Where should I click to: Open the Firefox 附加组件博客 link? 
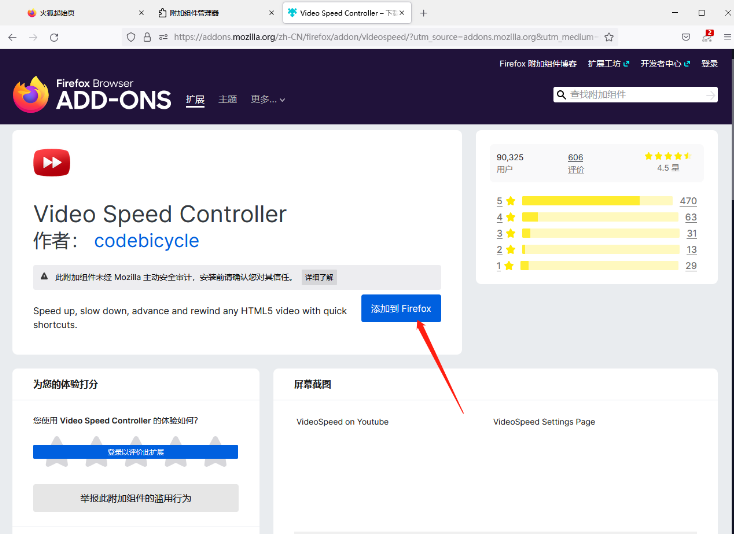(538, 64)
